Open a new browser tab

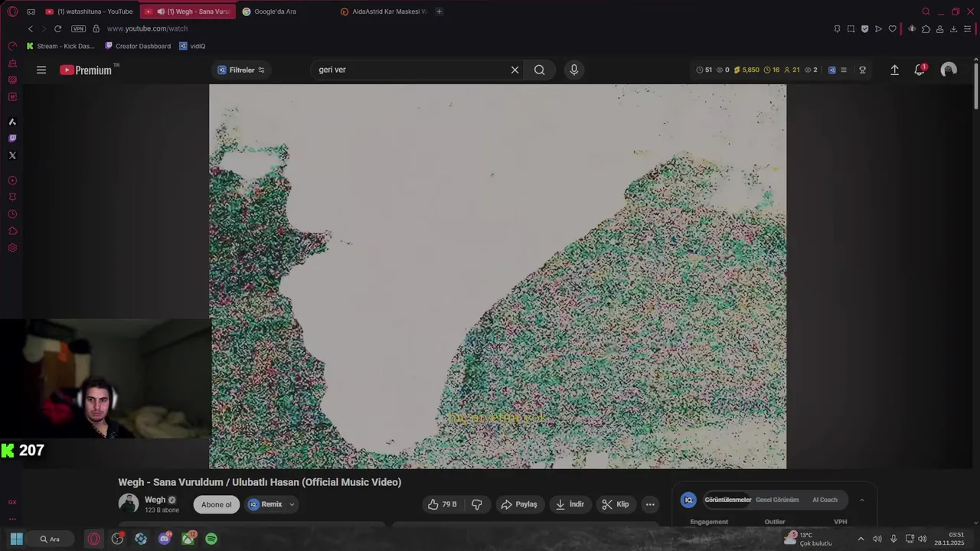[x=439, y=11]
